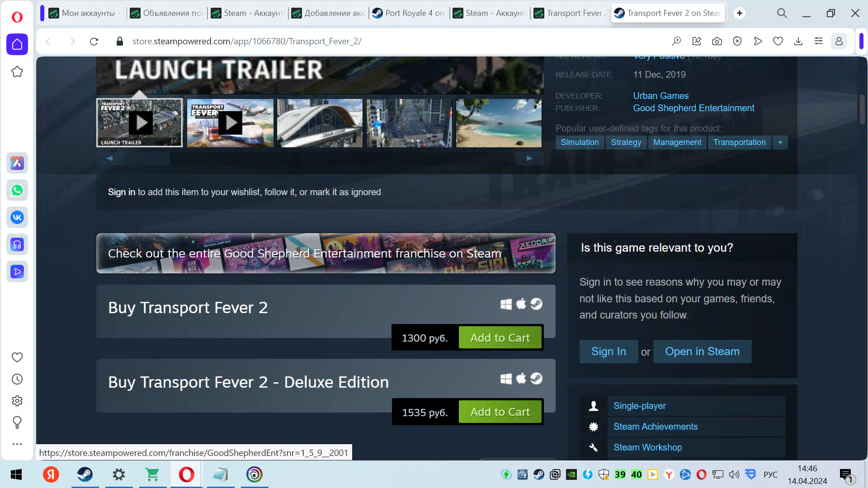Open sidebar three-dots more options
Image resolution: width=868 pixels, height=488 pixels.
coord(17,444)
